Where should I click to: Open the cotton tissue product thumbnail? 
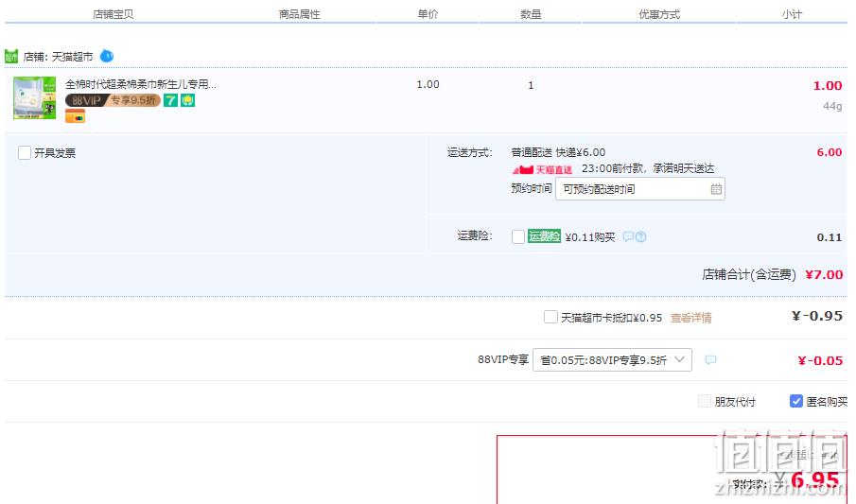(34, 97)
